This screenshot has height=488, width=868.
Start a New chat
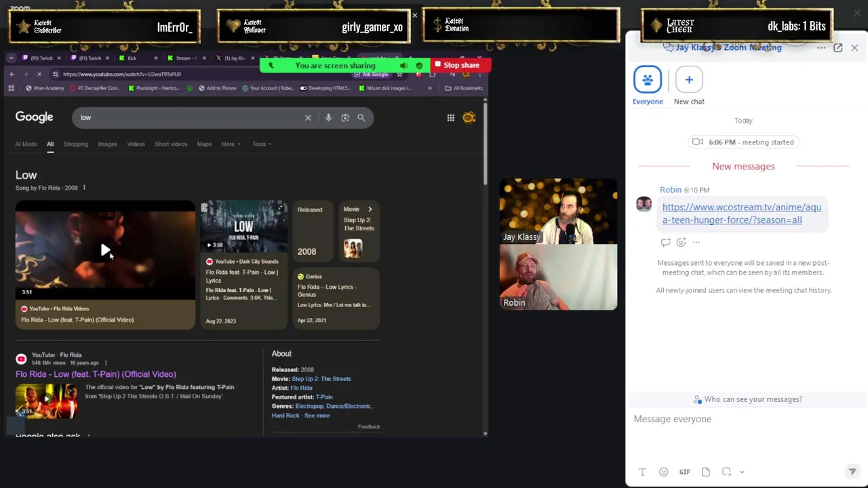point(689,85)
